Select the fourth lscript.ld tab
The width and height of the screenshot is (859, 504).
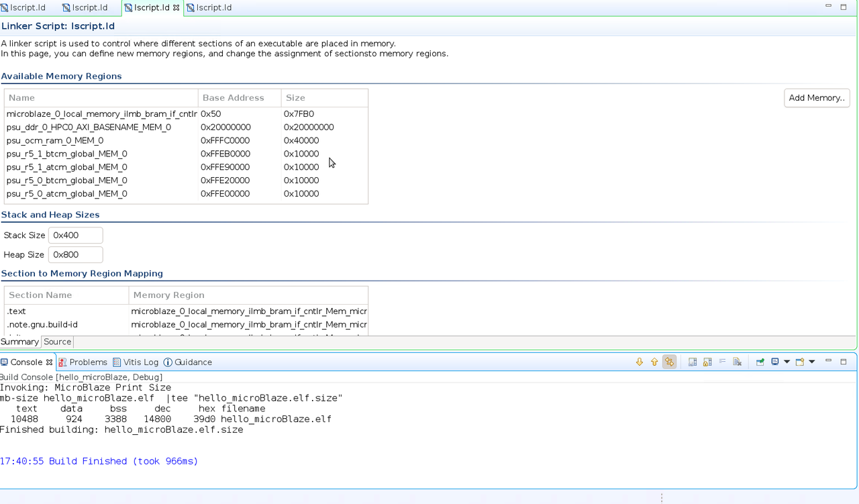click(209, 7)
